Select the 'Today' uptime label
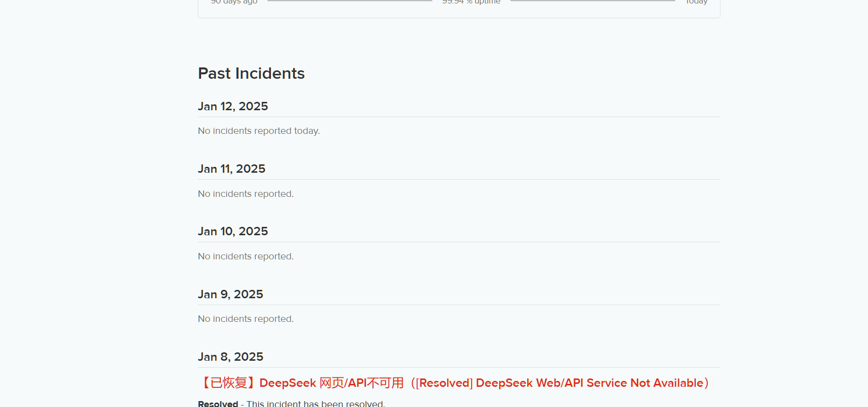The width and height of the screenshot is (868, 407). pos(696,2)
